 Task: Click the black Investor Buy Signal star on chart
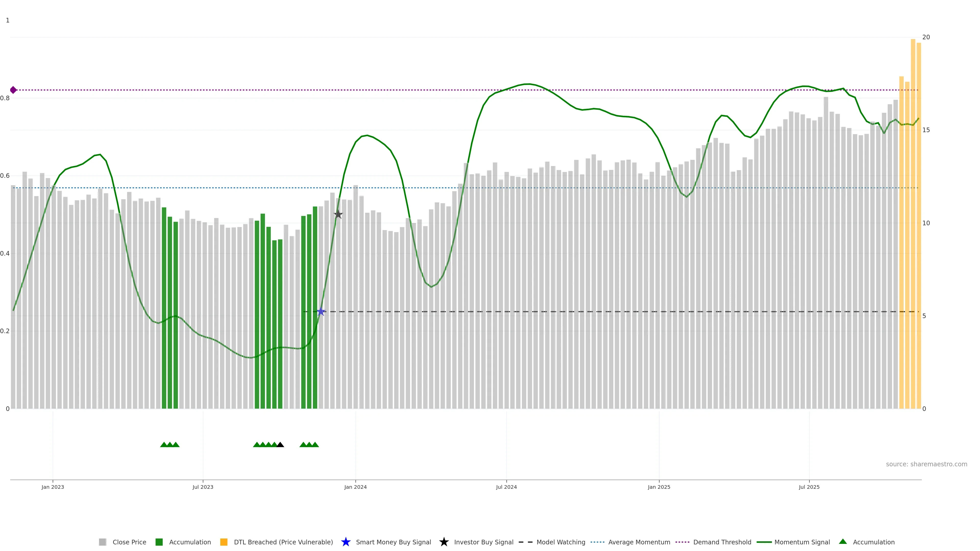coord(338,215)
